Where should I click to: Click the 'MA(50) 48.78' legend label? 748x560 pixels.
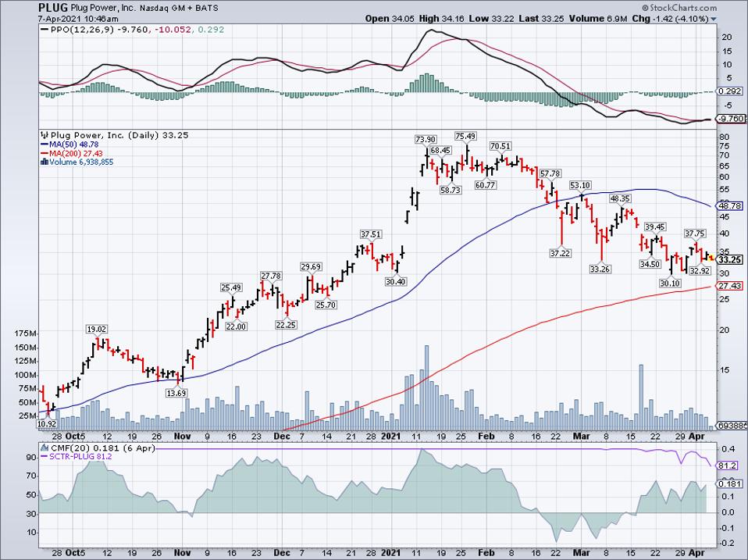coord(73,144)
